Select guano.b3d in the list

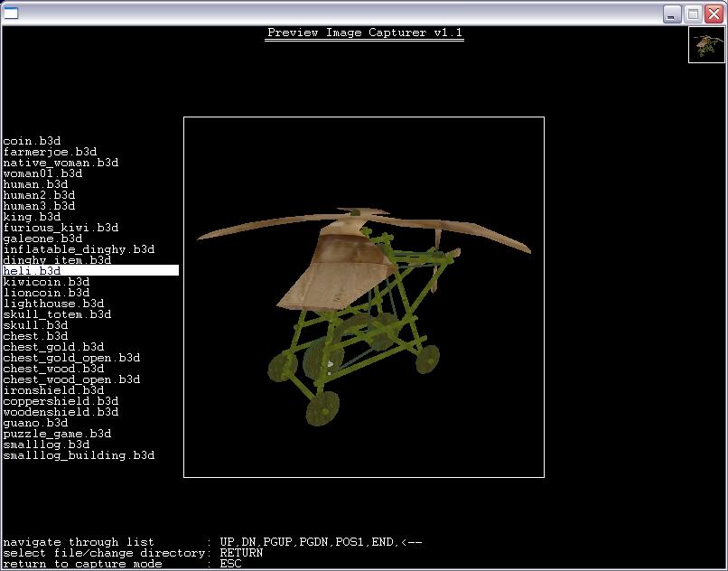[36, 423]
